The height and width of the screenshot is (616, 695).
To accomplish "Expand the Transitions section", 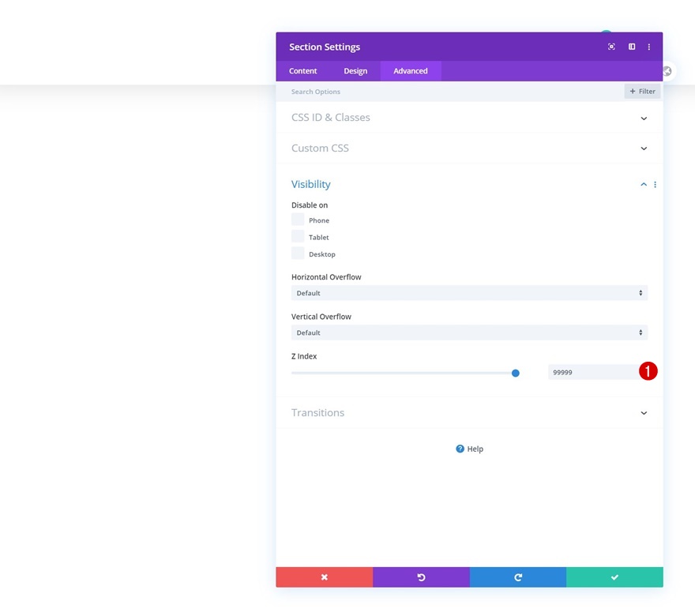I will click(469, 412).
